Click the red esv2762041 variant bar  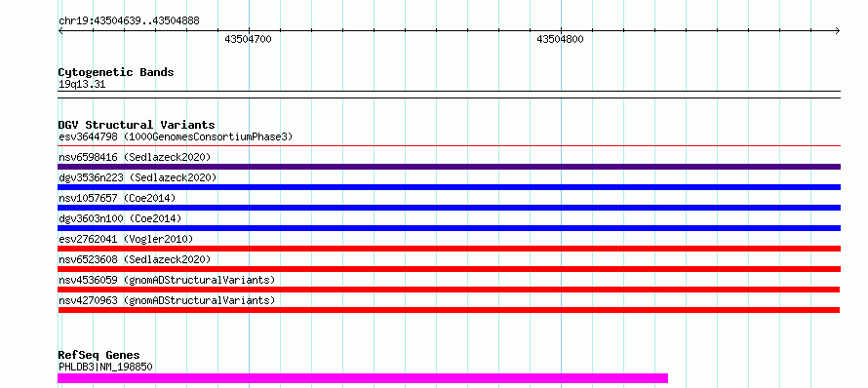(x=449, y=249)
